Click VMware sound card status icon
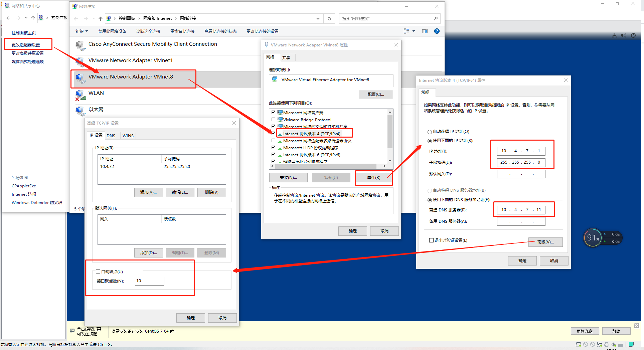The image size is (644, 350). tap(614, 344)
